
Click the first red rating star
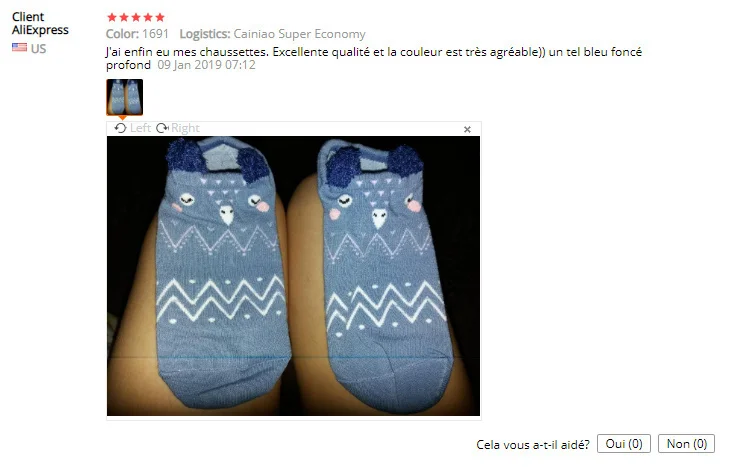click(x=111, y=17)
